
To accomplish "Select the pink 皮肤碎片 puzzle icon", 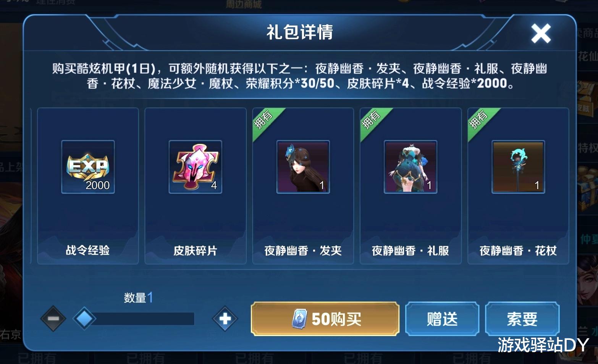I will (x=196, y=167).
